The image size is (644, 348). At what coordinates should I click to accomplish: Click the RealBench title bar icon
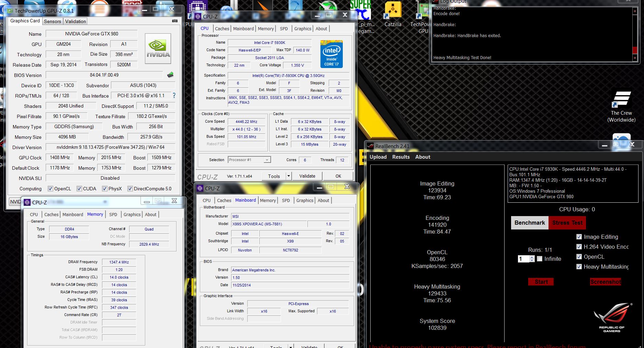(371, 146)
